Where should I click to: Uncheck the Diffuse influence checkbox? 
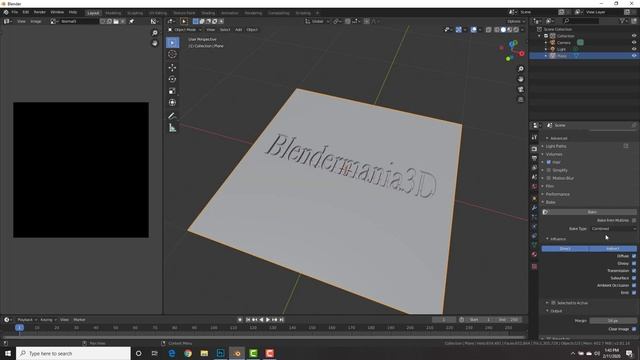tap(634, 256)
